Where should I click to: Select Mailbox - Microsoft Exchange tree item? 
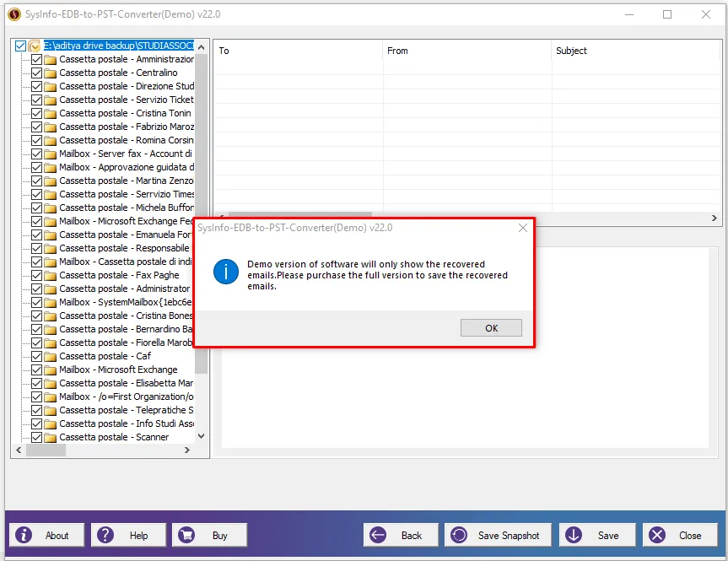coord(118,370)
